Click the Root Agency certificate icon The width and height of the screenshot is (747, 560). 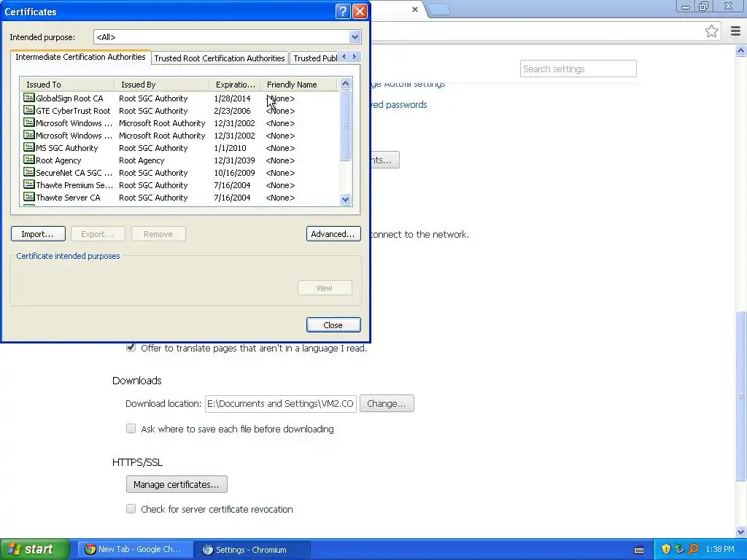point(29,160)
